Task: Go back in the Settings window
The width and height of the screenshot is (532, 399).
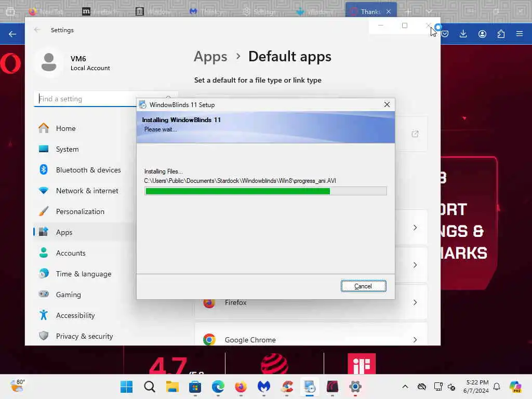Action: point(37,30)
